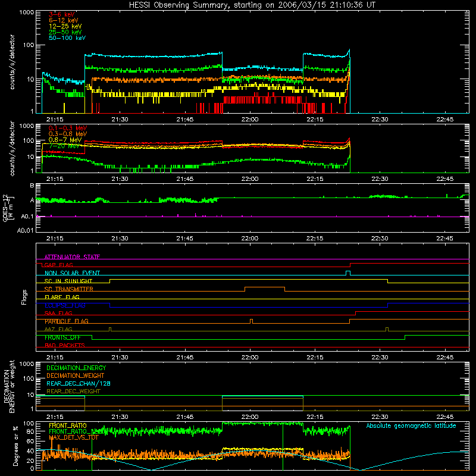Click the PARTICLE_FLAG short pulse near 22:00
Screen dimensions: 476x476
(251, 321)
